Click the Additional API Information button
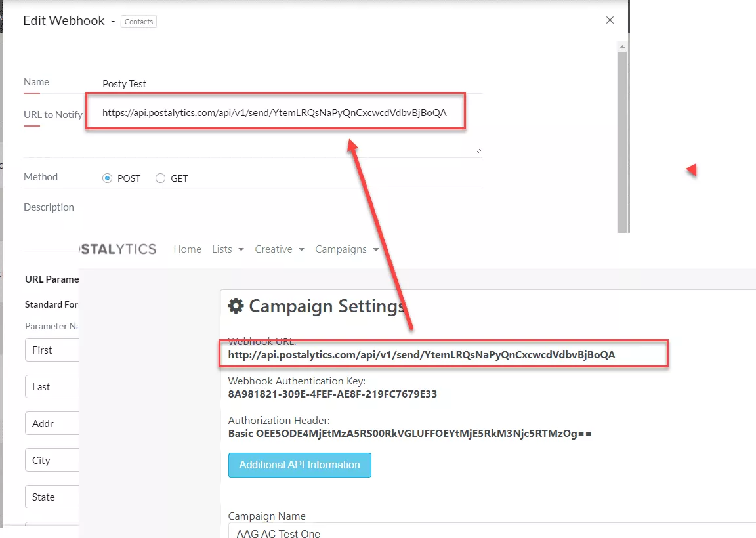This screenshot has height=538, width=756. tap(299, 465)
